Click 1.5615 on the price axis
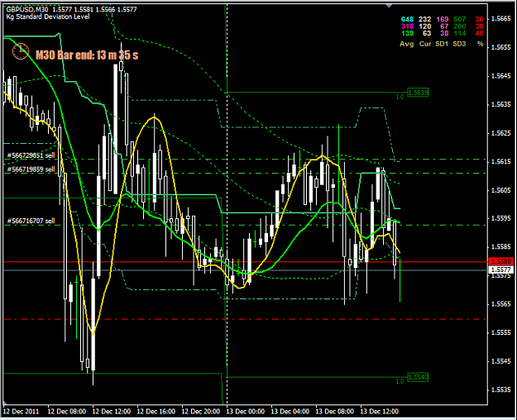This screenshot has height=420, width=517. 501,161
